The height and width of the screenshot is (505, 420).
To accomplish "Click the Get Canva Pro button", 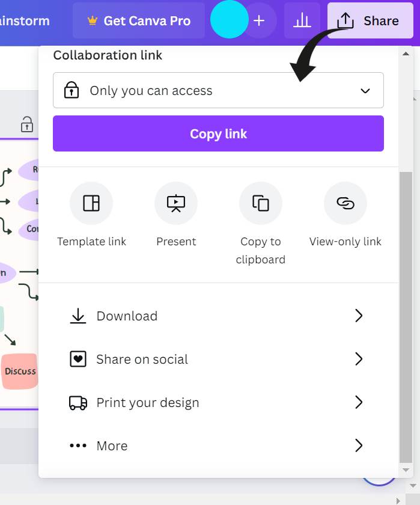I will point(139,21).
